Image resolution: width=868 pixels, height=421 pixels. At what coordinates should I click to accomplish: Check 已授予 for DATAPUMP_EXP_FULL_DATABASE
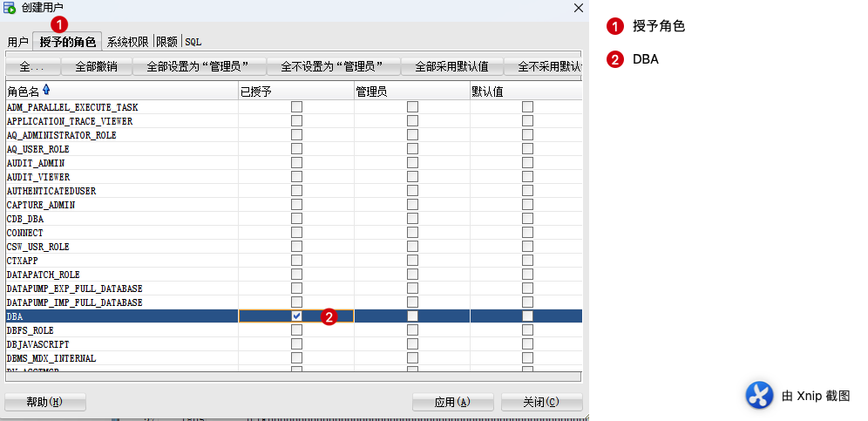tap(296, 288)
